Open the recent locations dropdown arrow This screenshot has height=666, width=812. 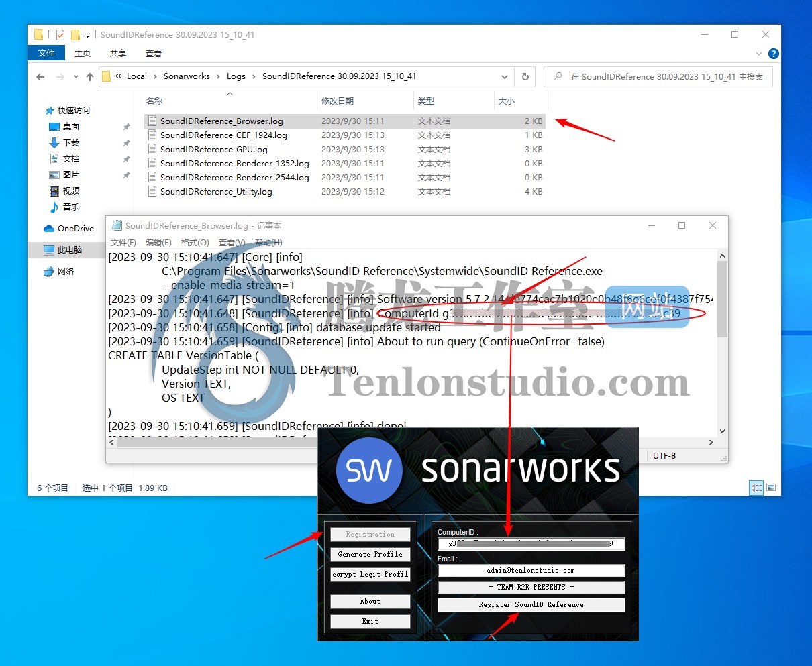click(x=76, y=77)
